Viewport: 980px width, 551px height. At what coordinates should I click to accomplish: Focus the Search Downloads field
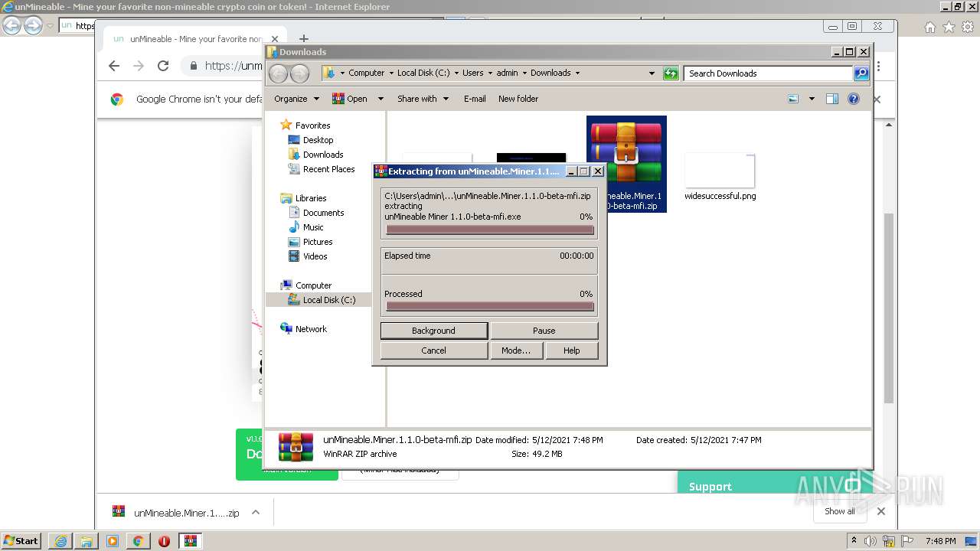coord(768,73)
